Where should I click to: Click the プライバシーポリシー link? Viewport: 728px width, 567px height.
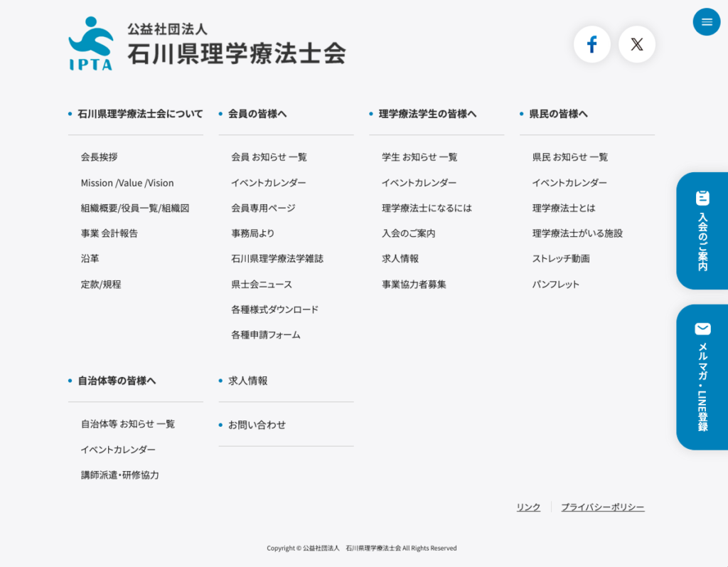(602, 507)
